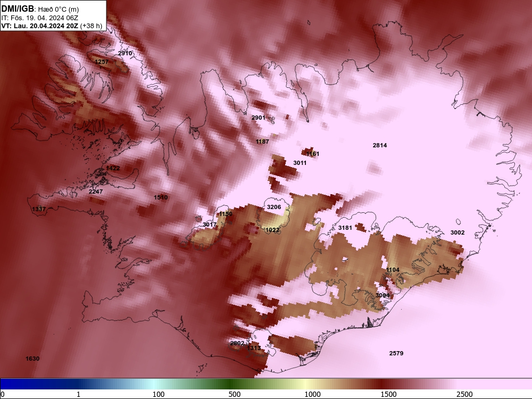Image resolution: width=532 pixels, height=399 pixels.
Task: Click the 2814 value on the map
Action: pos(380,145)
